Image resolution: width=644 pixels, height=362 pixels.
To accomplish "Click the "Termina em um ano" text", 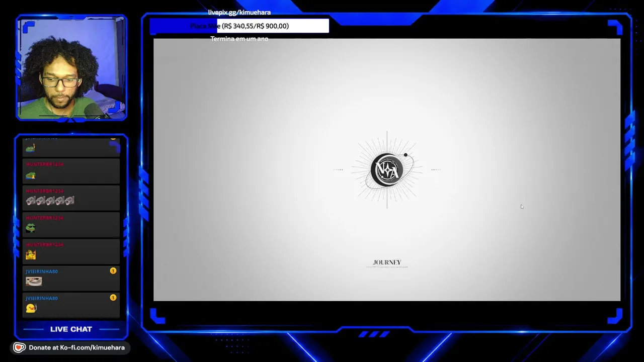I will click(239, 39).
